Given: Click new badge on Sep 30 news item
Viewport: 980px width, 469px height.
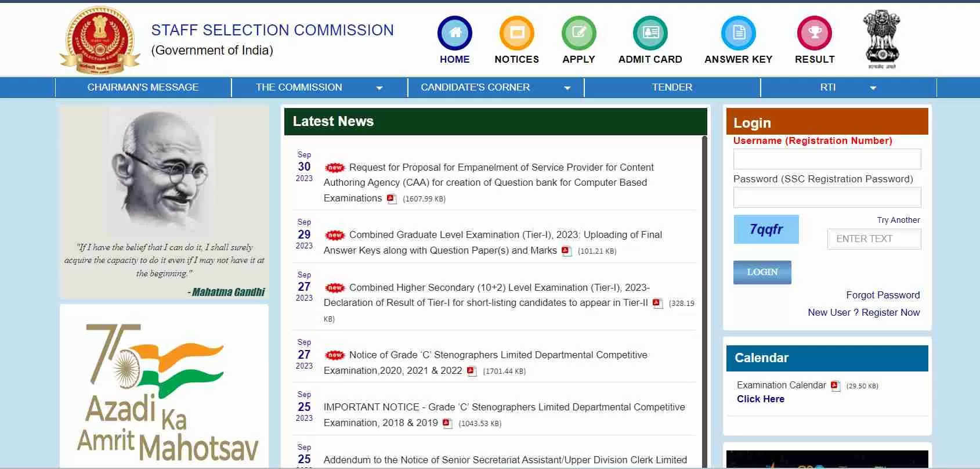Looking at the screenshot, I should (x=335, y=168).
